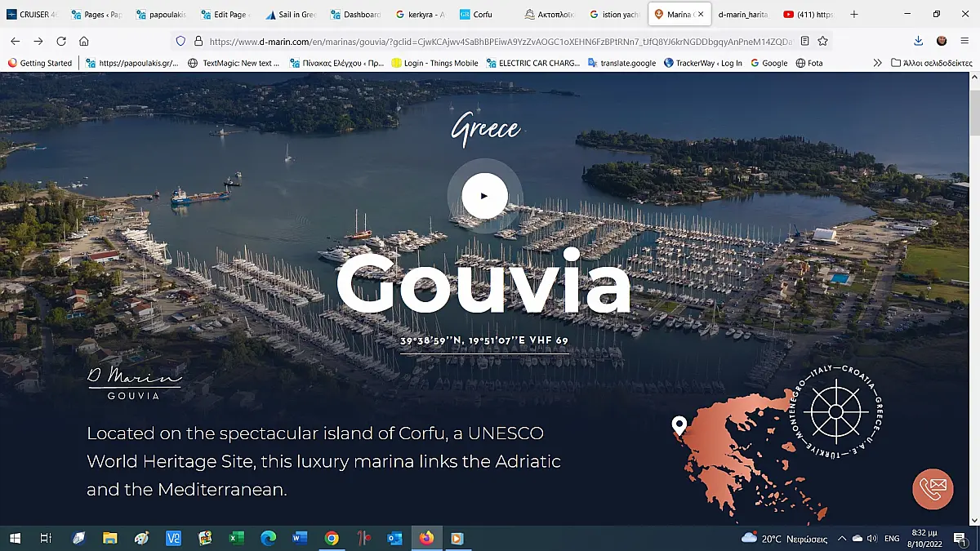Click the D-Marin Gouvia logo
The width and height of the screenshot is (980, 551).
coord(135,384)
